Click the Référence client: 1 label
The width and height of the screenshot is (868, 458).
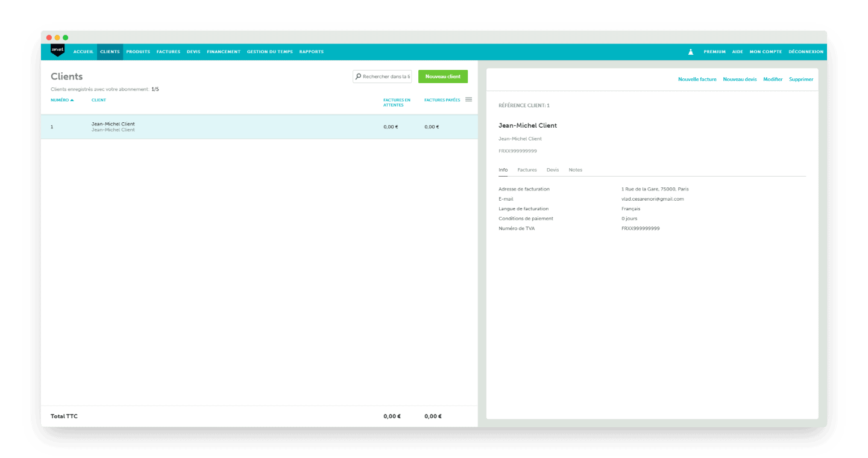[524, 105]
